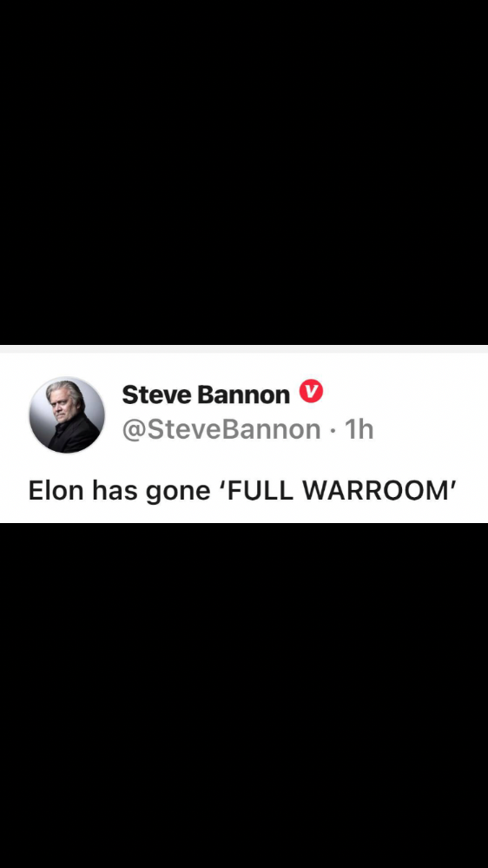The height and width of the screenshot is (868, 488).
Task: Tap the white V inside red badge
Action: (x=311, y=391)
